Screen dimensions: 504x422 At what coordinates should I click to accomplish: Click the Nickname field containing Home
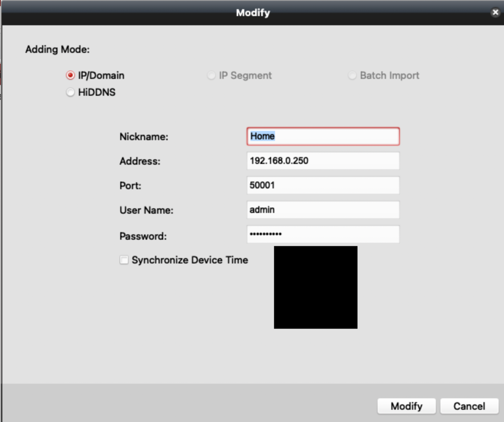point(323,136)
